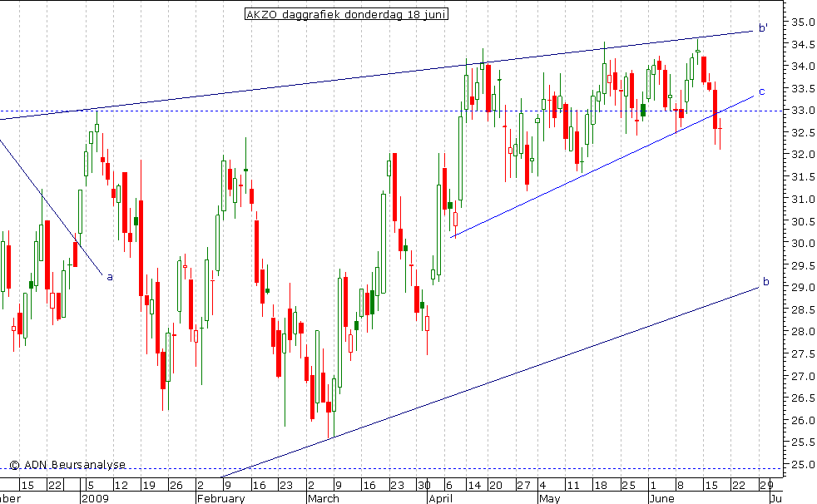This screenshot has height=504, width=817.
Task: Click date tick 16 in February
Action: coord(259,485)
